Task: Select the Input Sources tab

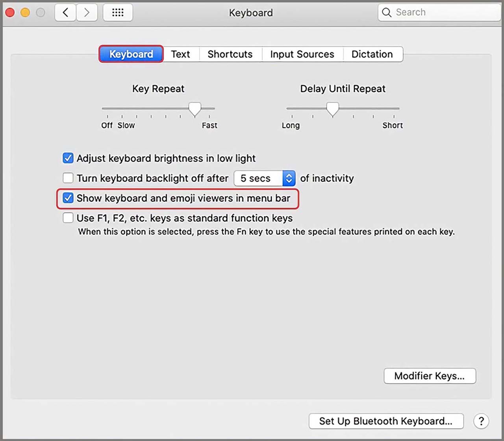Action: coord(302,54)
